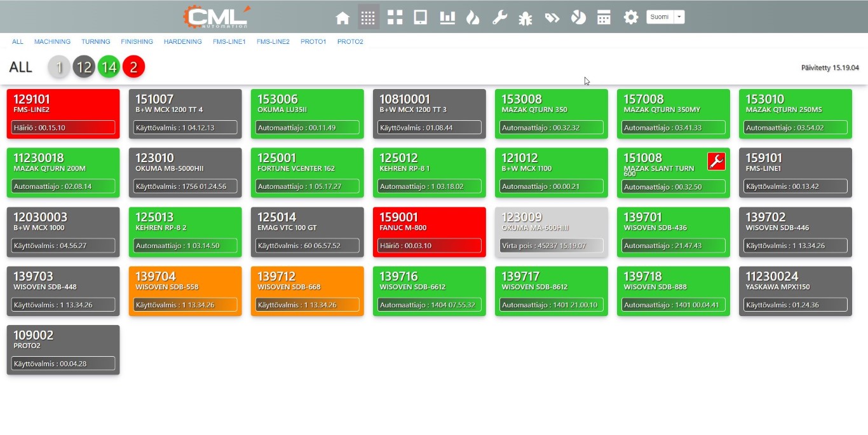This screenshot has width=868, height=435.
Task: Click wrench badge on machine 151008
Action: click(716, 162)
